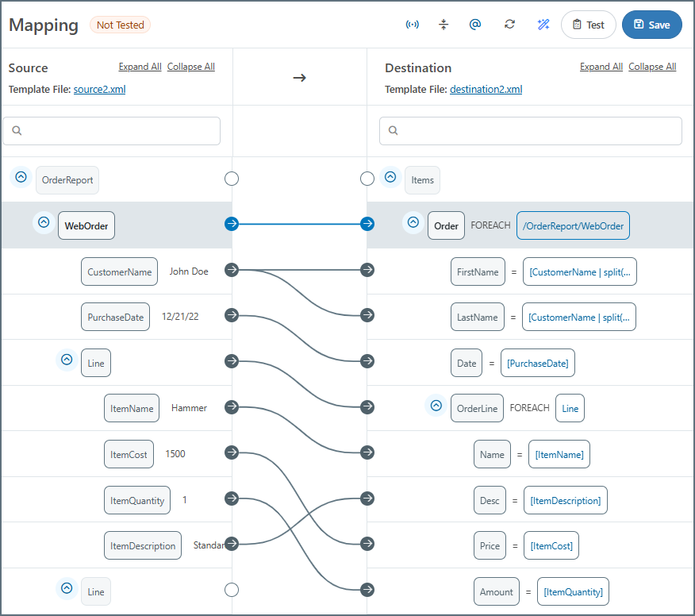Click the vertical collapse arrows toolbar icon
Screen dimensions: 695x616
coord(443,25)
